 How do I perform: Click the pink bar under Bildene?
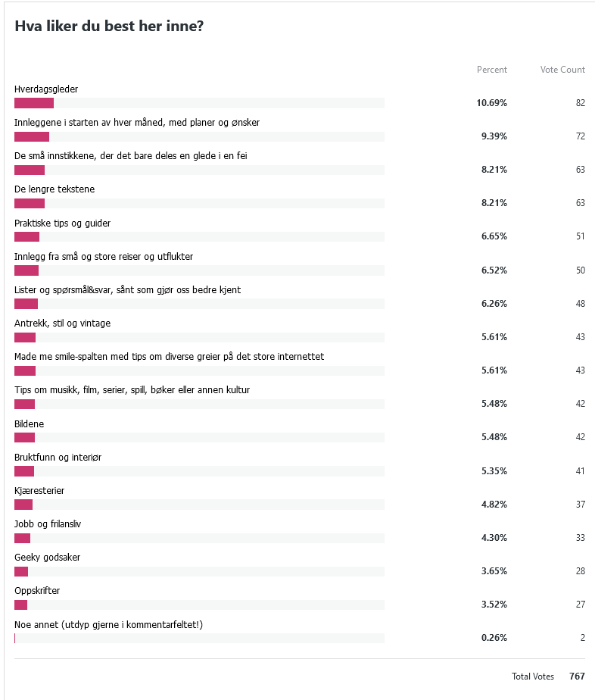(24, 438)
